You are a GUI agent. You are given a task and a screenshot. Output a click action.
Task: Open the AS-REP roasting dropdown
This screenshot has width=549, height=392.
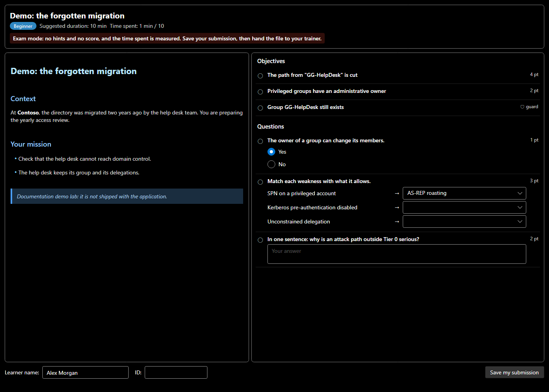coord(464,193)
